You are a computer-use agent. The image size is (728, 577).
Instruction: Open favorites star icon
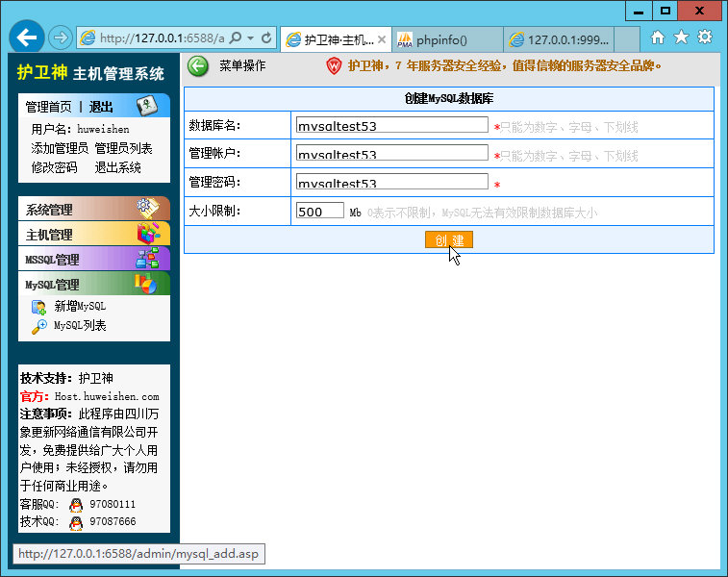(x=681, y=38)
